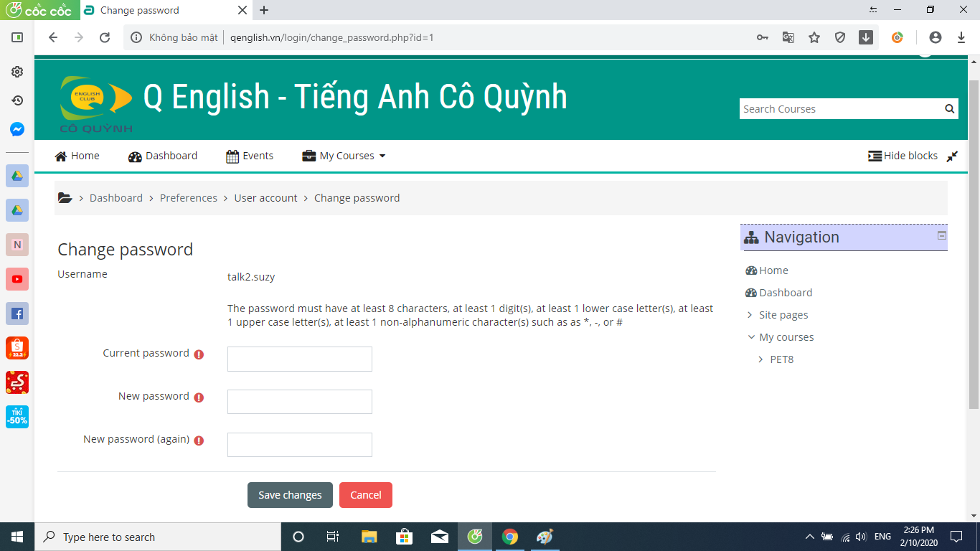Open browser history icon in sidebar
The width and height of the screenshot is (980, 551).
click(17, 100)
